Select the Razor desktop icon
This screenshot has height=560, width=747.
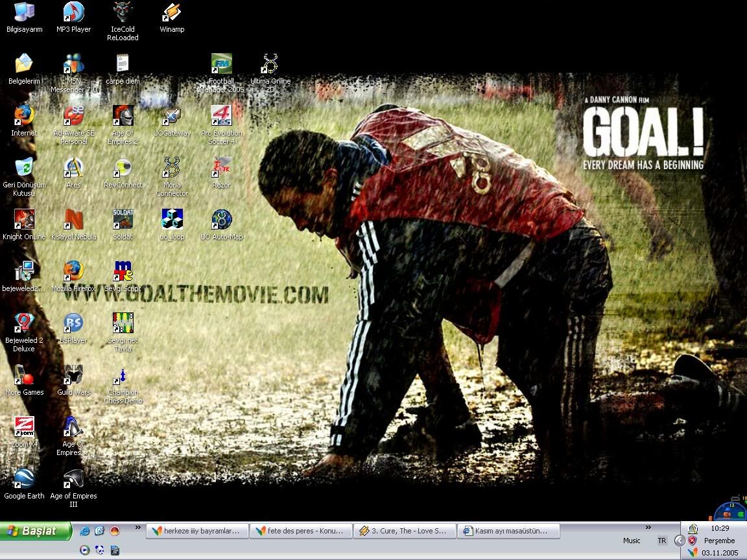[x=222, y=173]
